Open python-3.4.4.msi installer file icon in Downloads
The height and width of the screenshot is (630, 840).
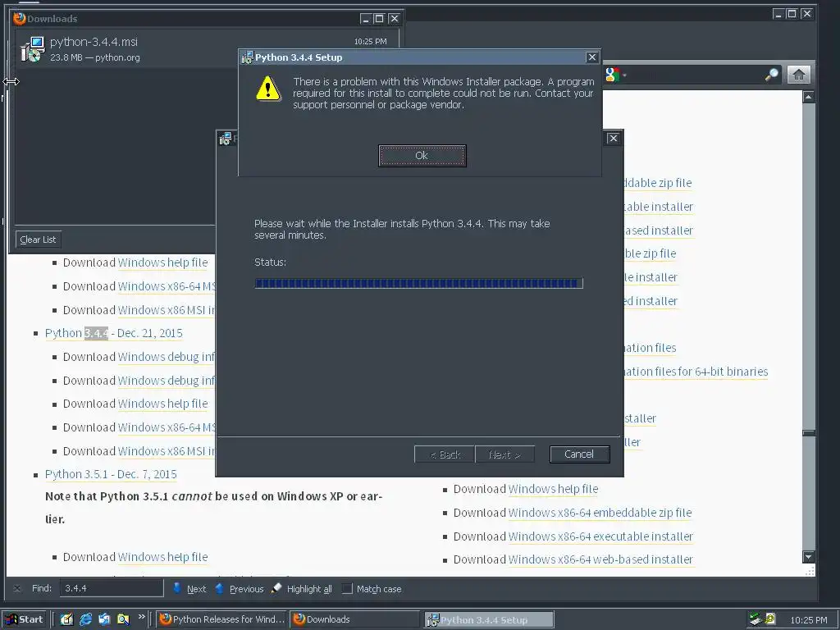[32, 49]
